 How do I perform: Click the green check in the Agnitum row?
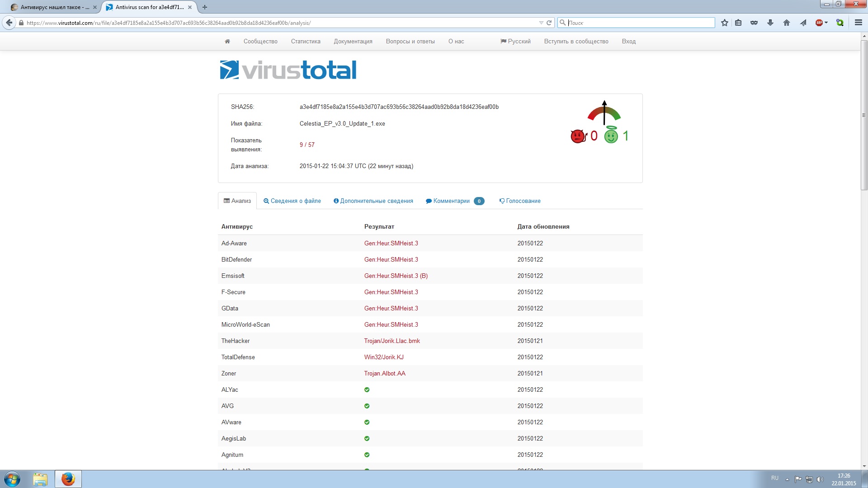point(367,455)
